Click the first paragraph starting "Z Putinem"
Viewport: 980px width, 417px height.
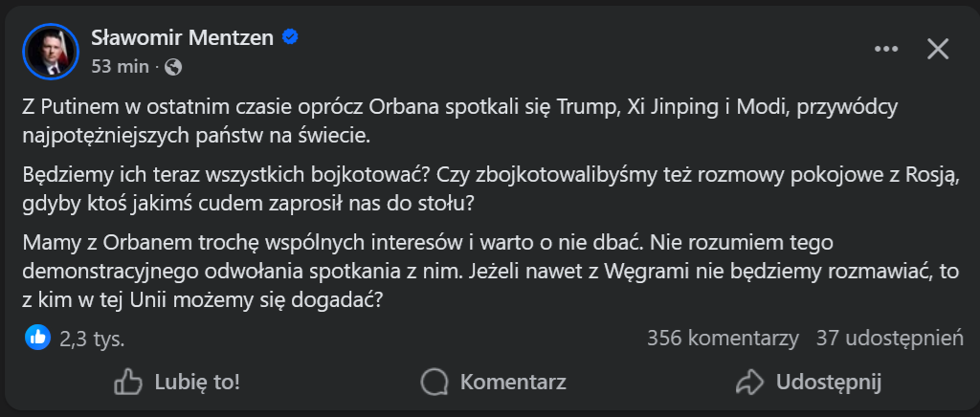[459, 121]
